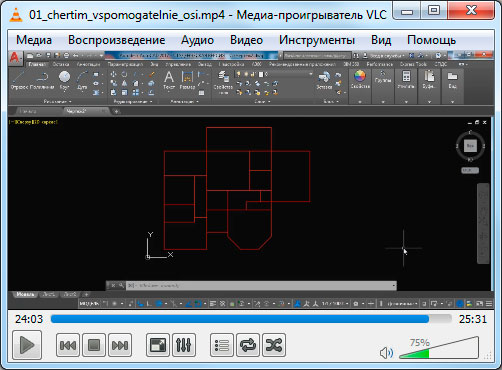
Task: Click the navigation bar on drawing's right edge
Action: pyautogui.click(x=483, y=223)
